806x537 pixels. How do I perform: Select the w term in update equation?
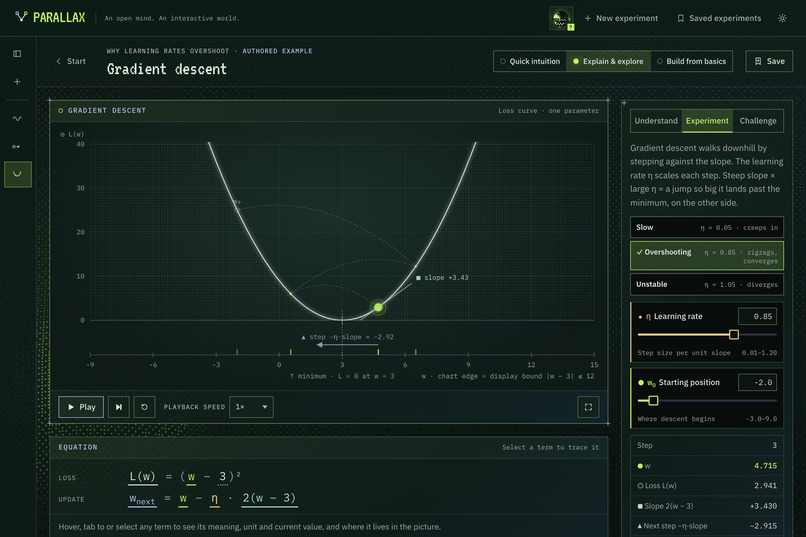click(x=183, y=499)
